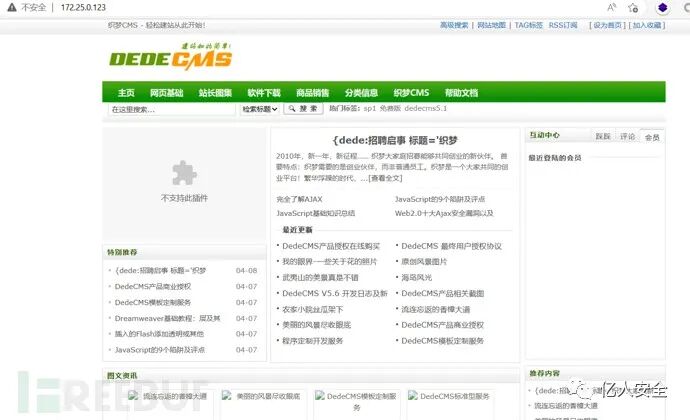Click the [查看全文] read more link
Image resolution: width=690 pixels, height=420 pixels.
[385, 178]
